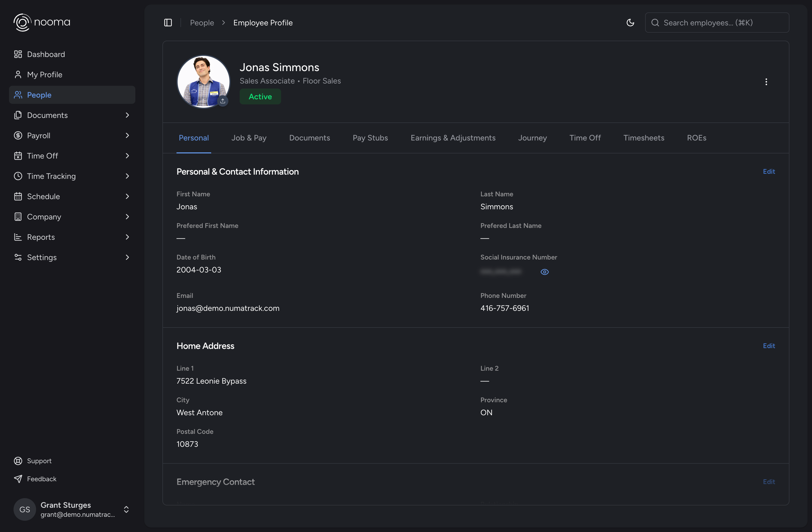Image resolution: width=812 pixels, height=532 pixels.
Task: Switch to the Job & Pay tab
Action: (249, 138)
